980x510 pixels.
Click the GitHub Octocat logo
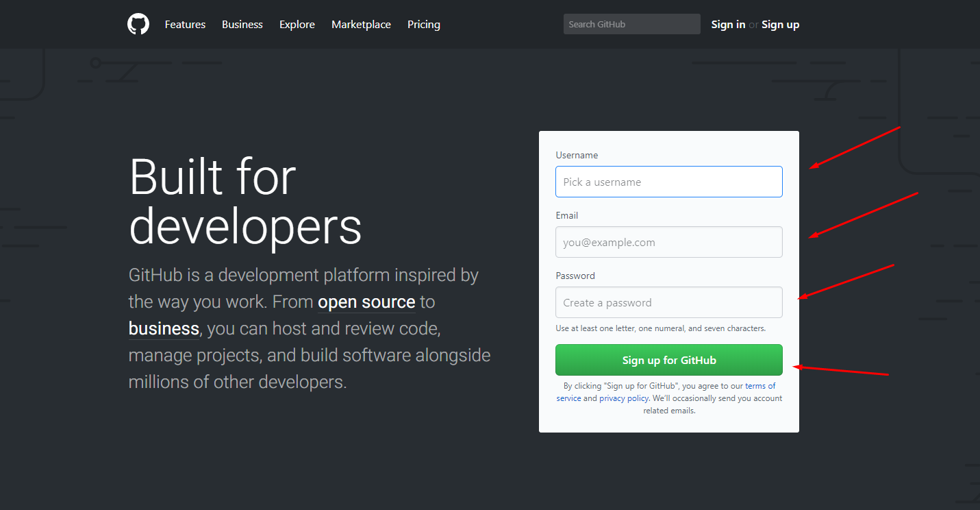point(138,25)
